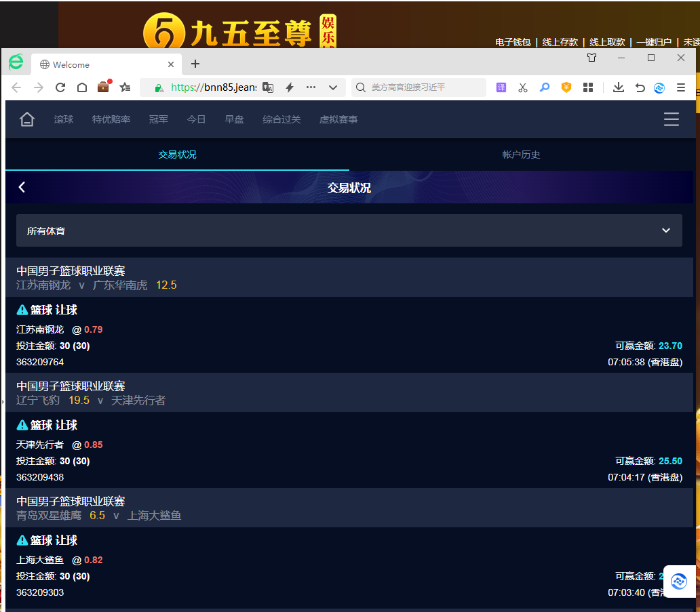Click the home icon in the site navigation
Screen dimensions: 700x612
[27, 120]
